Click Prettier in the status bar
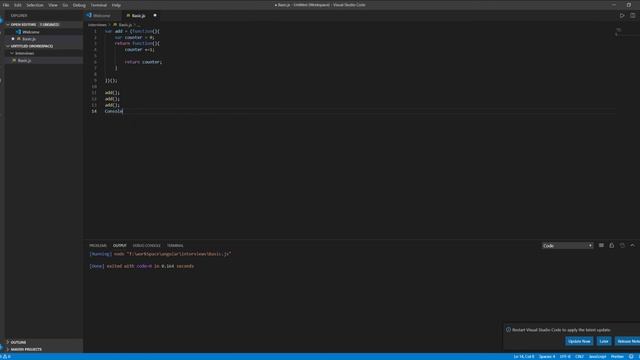Image resolution: width=640 pixels, height=360 pixels. (617, 357)
